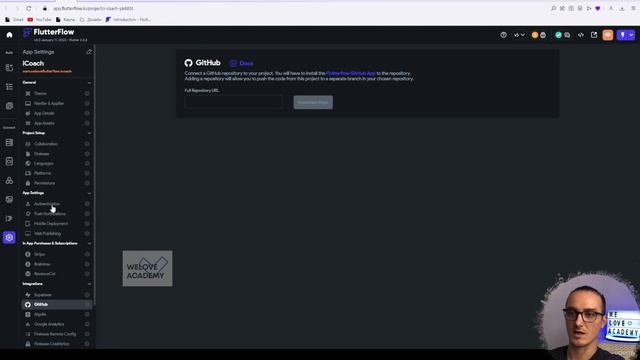
Task: Open Firebase Crashlytics
Action: click(x=57, y=344)
